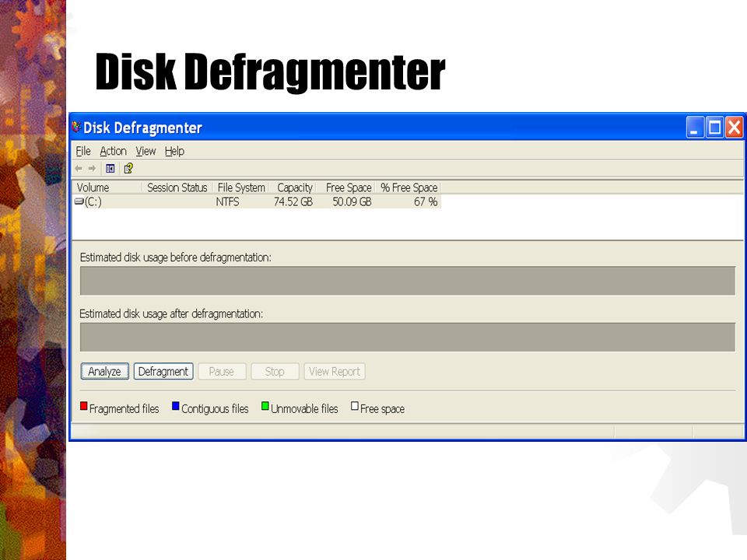
Task: Maximize the Disk Defragmenter window
Action: point(714,128)
